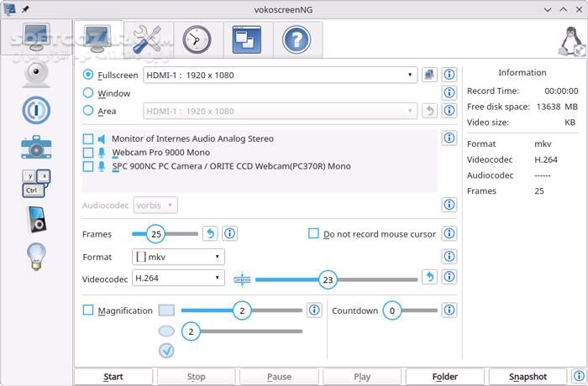The image size is (588, 386).
Task: Open the Screencast section in left sidebar
Action: point(36,38)
